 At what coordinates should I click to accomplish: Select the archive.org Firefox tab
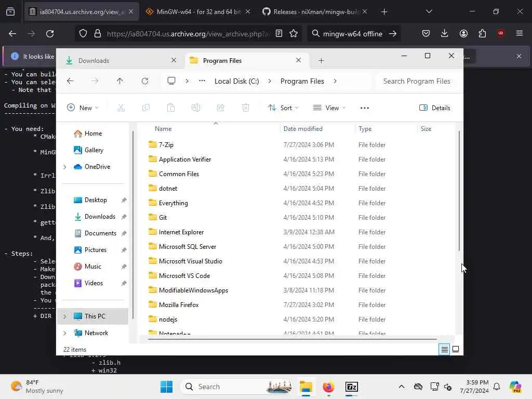click(x=82, y=11)
